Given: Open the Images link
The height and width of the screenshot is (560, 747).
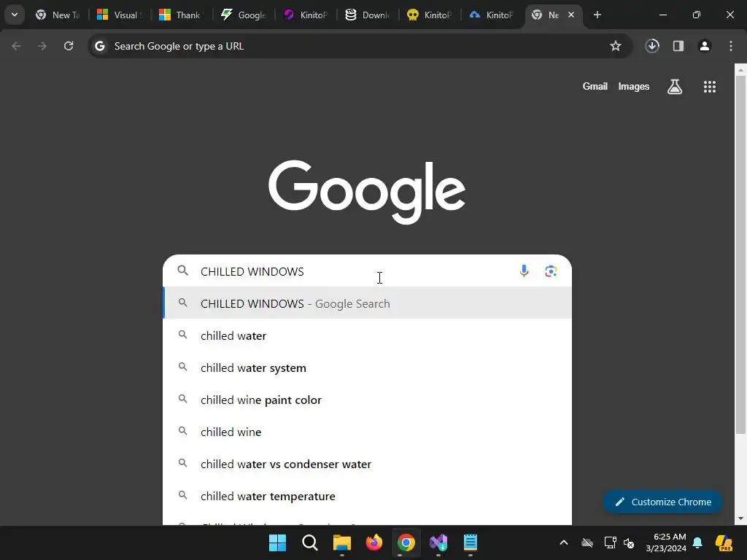Looking at the screenshot, I should point(634,86).
